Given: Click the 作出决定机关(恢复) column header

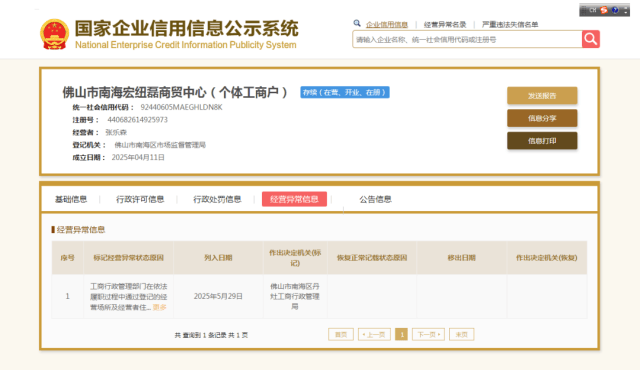Looking at the screenshot, I should 547,258.
